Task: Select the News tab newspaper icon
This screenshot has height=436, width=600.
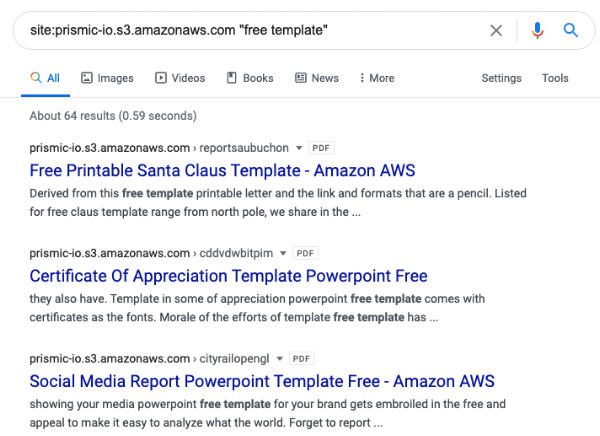Action: 301,78
